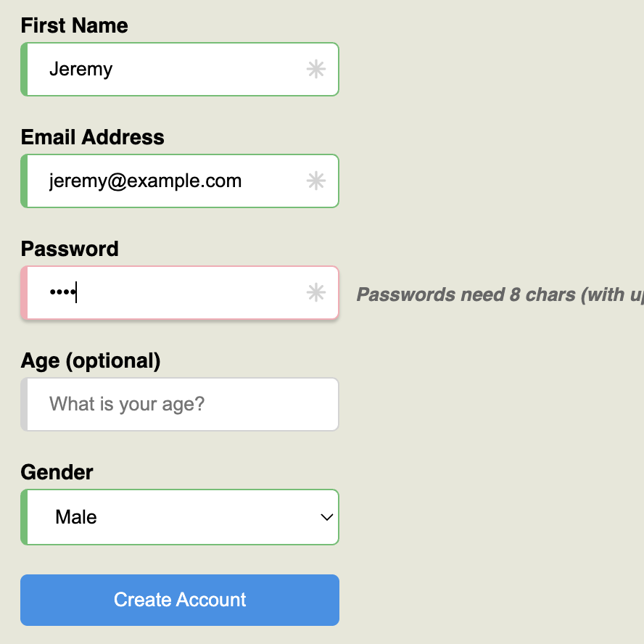644x644 pixels.
Task: Click the gray bar on the Age field
Action: click(24, 404)
